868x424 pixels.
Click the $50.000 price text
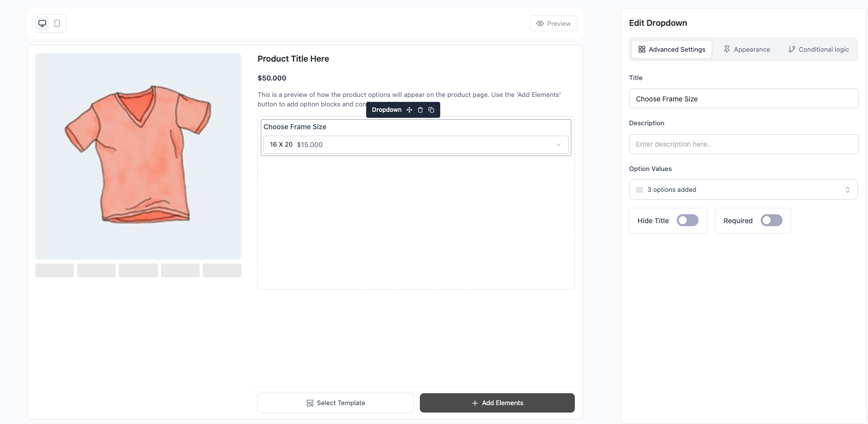(x=272, y=78)
